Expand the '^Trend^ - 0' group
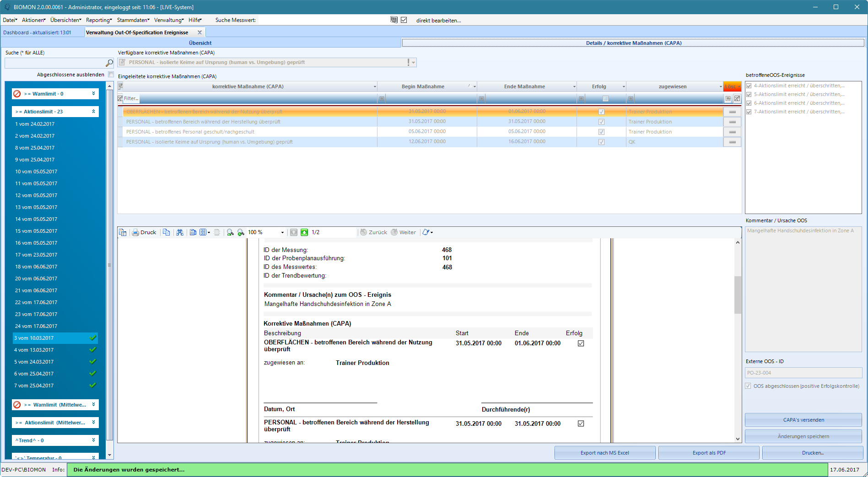 coord(93,440)
